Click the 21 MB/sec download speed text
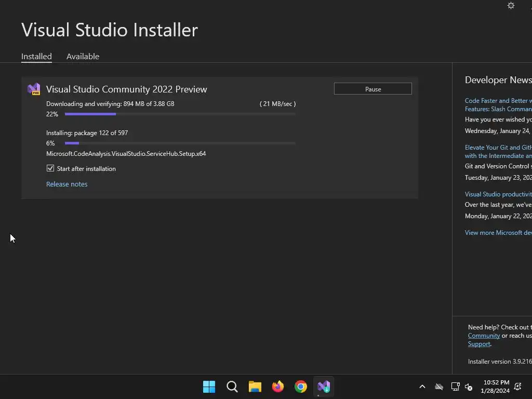This screenshot has width=532, height=399. (278, 104)
